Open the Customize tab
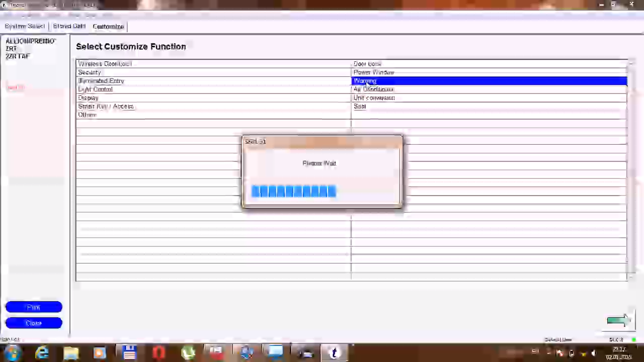Screen dimensions: 644x362 pos(108,26)
